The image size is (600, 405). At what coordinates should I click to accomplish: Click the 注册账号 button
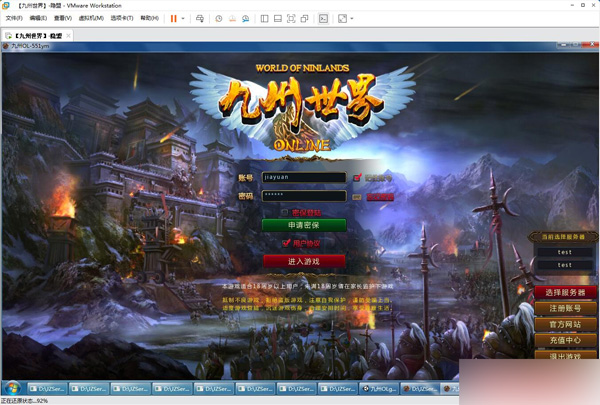click(x=565, y=309)
